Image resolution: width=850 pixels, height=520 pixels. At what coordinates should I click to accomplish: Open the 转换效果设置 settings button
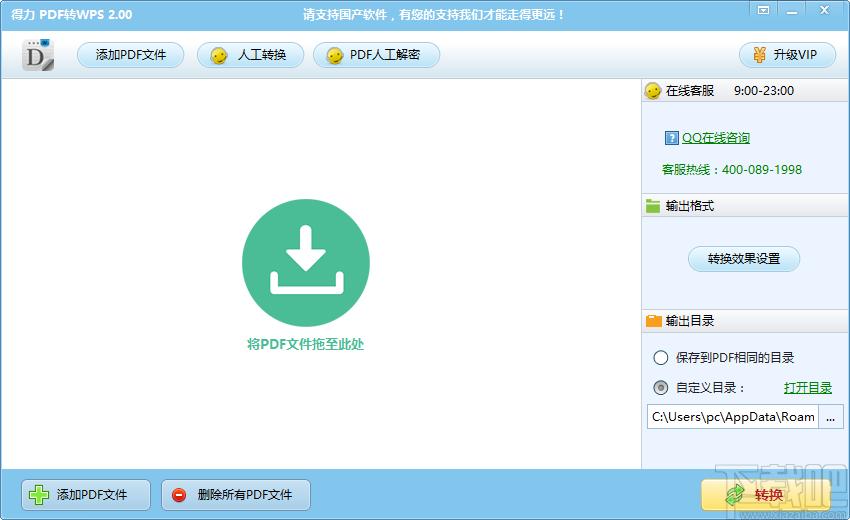pos(743,259)
